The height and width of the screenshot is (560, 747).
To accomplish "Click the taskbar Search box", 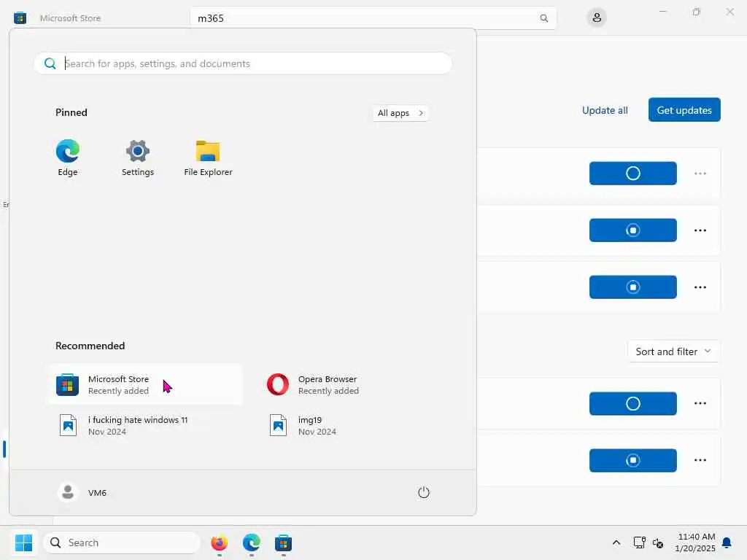I will [122, 542].
